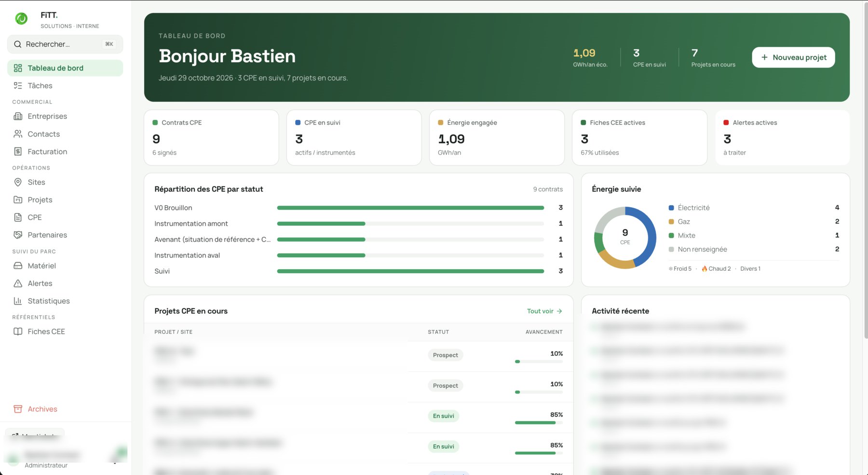Click the Statistiques bar chart icon
Viewport: 868px width, 475px height.
(18, 301)
